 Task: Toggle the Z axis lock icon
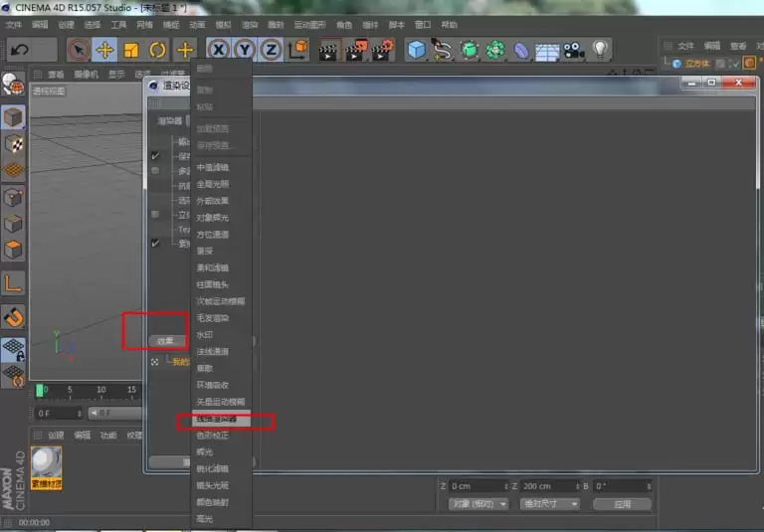point(271,50)
